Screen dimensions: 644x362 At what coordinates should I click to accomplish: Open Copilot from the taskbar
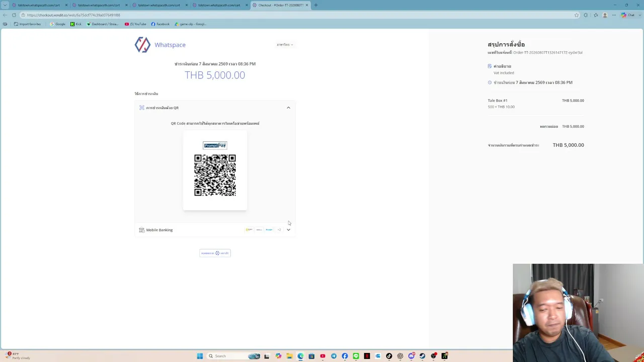pos(278,356)
